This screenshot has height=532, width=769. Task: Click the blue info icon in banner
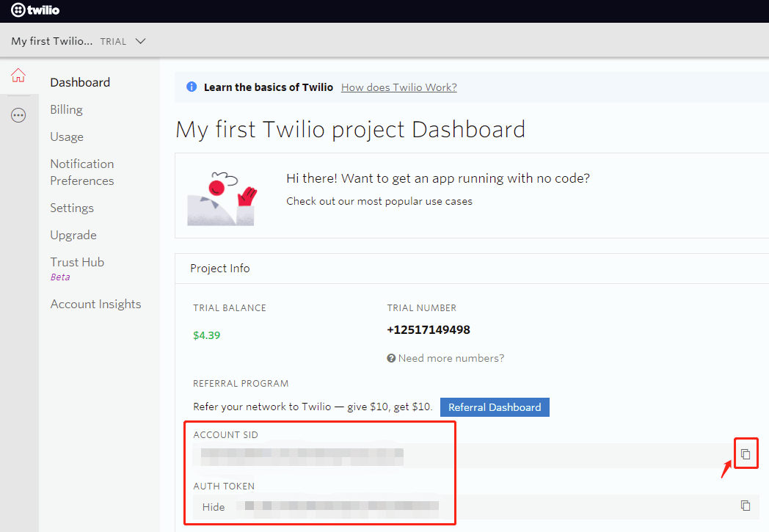(192, 87)
